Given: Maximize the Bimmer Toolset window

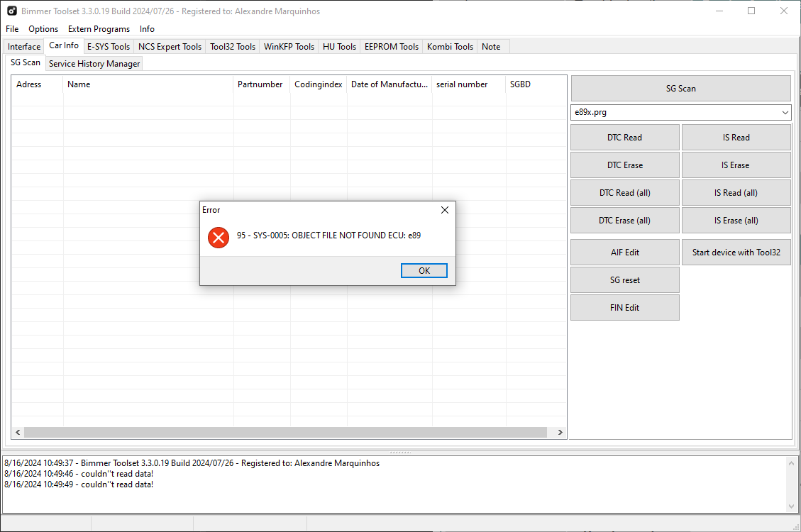Looking at the screenshot, I should (751, 11).
